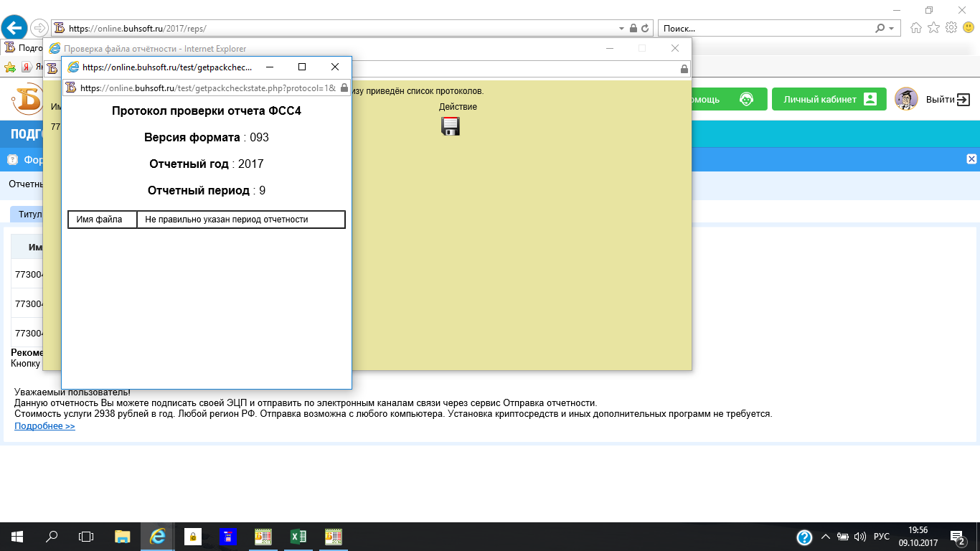This screenshot has width=980, height=551.
Task: Open the browser home page icon
Action: pyautogui.click(x=916, y=28)
